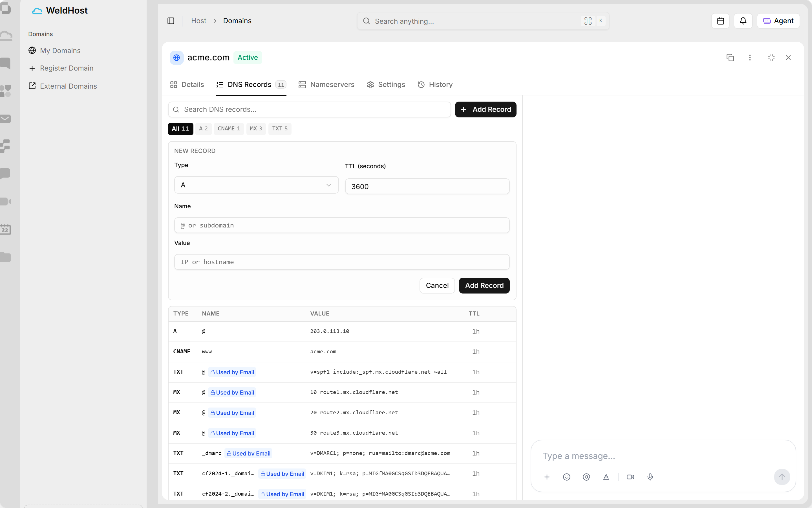Screen dimensions: 812x508
Task: View the History tab
Action: (x=435, y=85)
